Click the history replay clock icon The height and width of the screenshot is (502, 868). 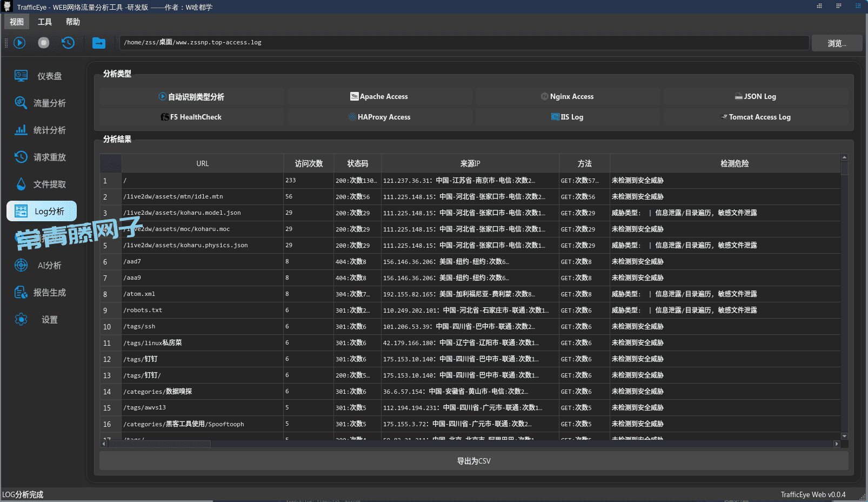click(x=68, y=43)
